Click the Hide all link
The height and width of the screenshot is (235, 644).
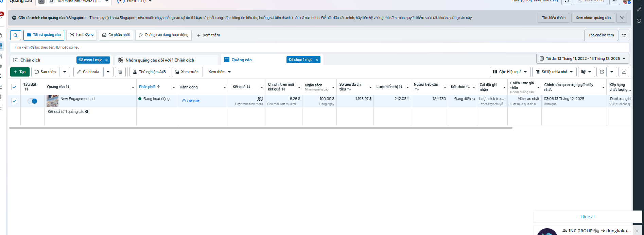(588, 217)
